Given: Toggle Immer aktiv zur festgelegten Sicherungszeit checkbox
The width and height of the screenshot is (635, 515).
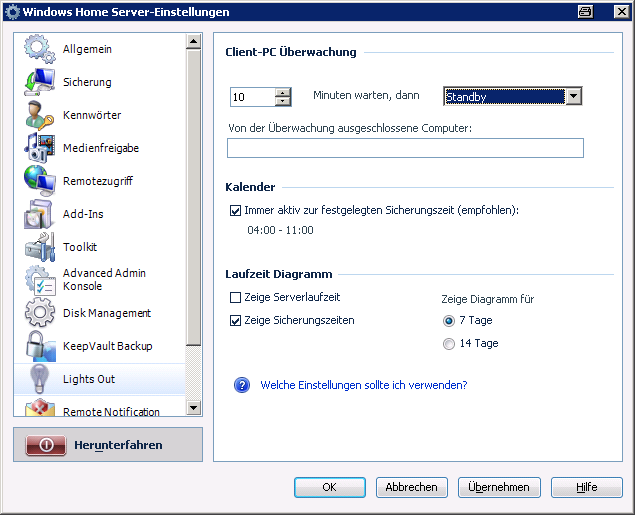Looking at the screenshot, I should 235,211.
